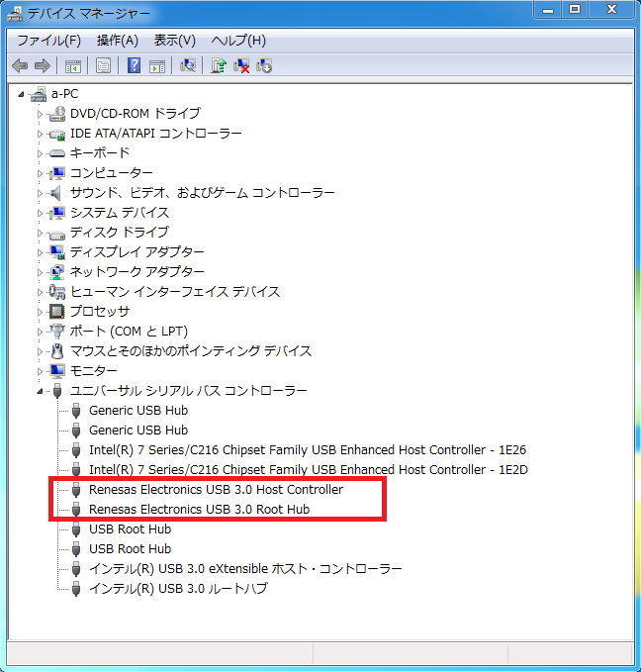
Task: Select the a-PC computer root icon
Action: (39, 94)
